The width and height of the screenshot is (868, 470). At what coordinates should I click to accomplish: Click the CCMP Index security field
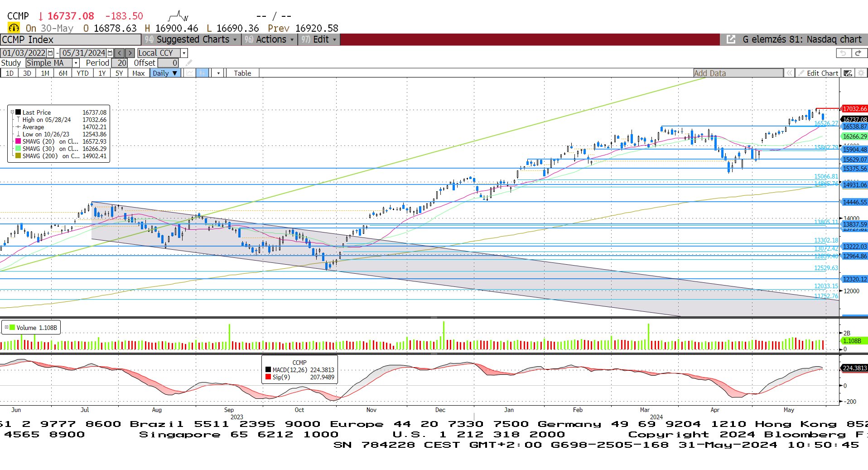click(71, 39)
